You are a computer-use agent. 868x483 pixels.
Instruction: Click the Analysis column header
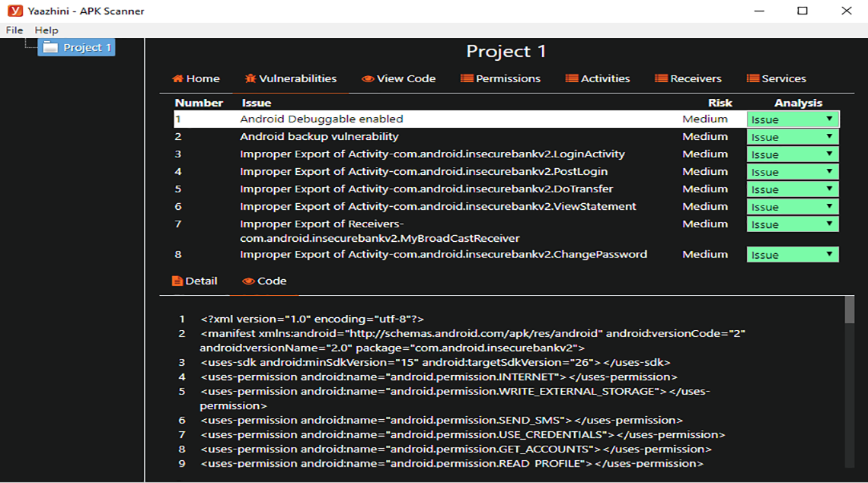(798, 103)
